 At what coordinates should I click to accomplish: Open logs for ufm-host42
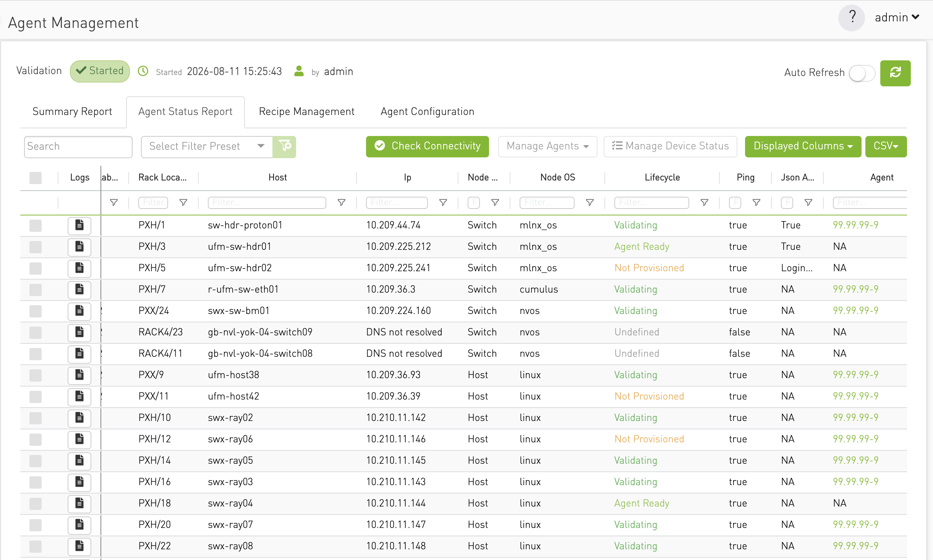[79, 397]
